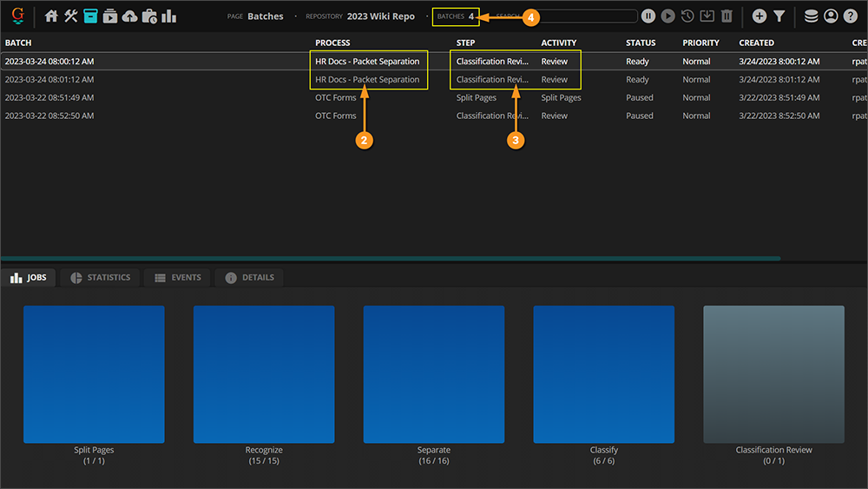Add a new batch with plus icon
The width and height of the screenshot is (868, 489).
pos(759,16)
